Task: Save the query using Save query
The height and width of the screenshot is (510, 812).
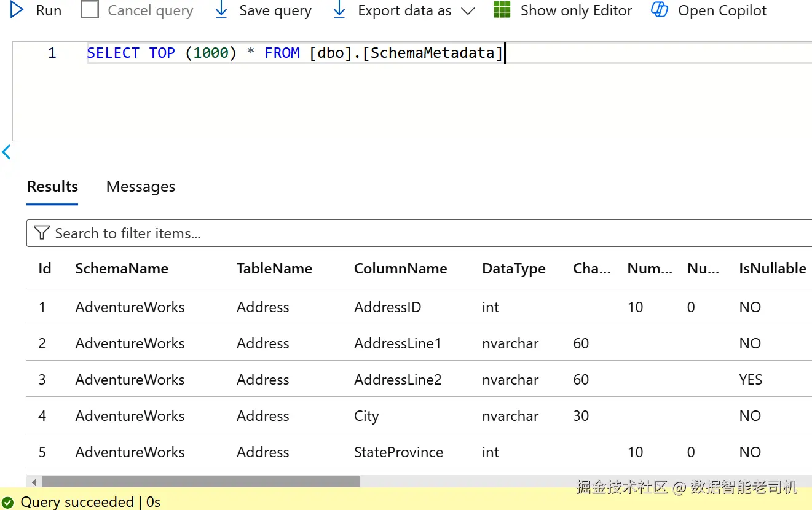Action: point(263,10)
